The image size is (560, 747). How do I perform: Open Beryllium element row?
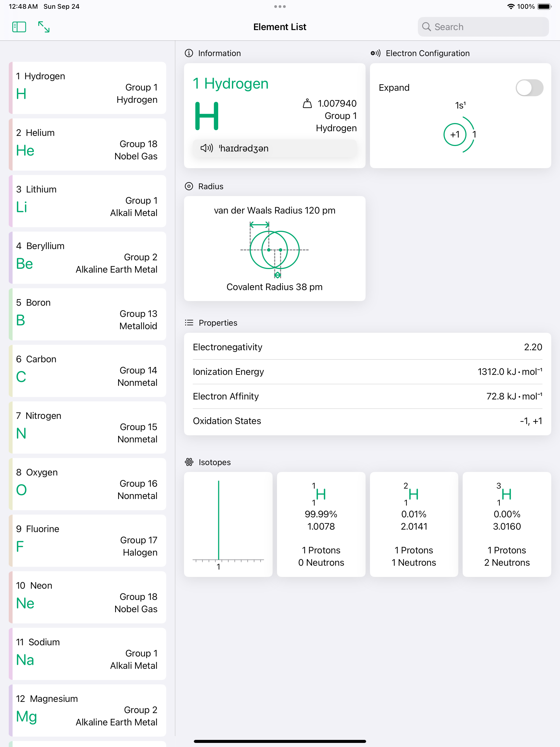[87, 258]
